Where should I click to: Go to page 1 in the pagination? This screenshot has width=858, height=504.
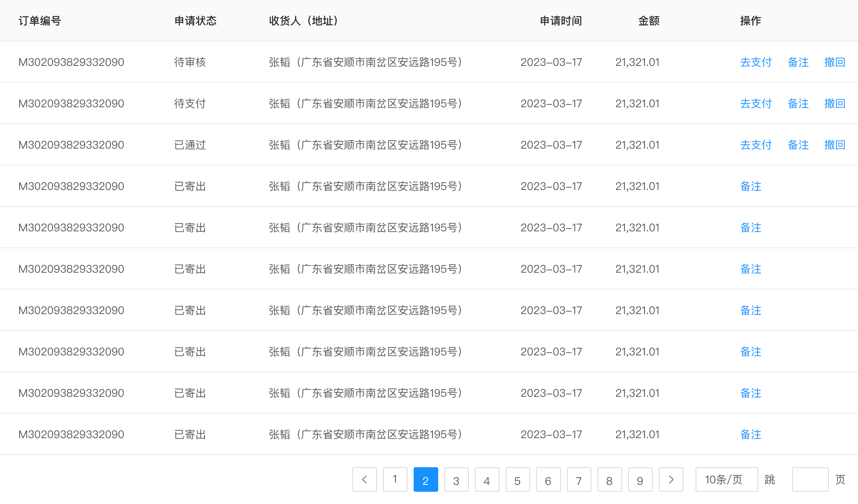point(395,479)
